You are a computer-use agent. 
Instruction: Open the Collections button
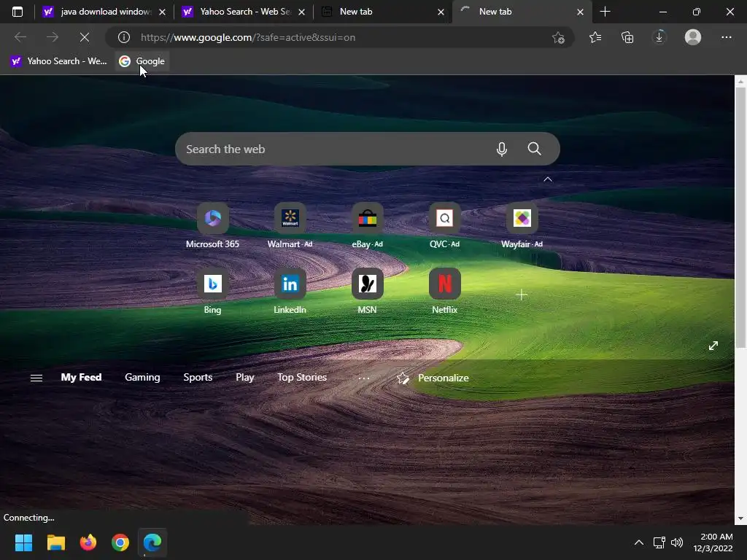coord(627,37)
